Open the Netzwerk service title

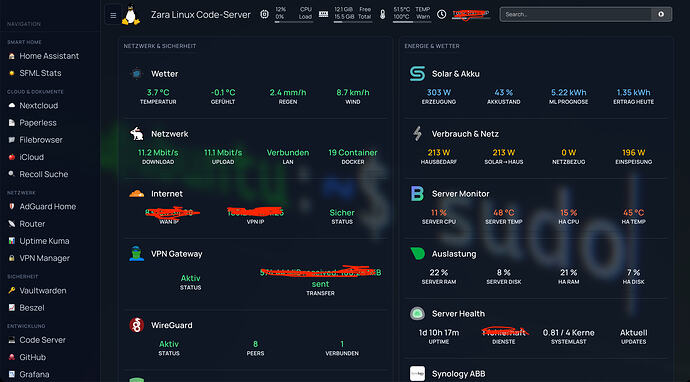(170, 134)
